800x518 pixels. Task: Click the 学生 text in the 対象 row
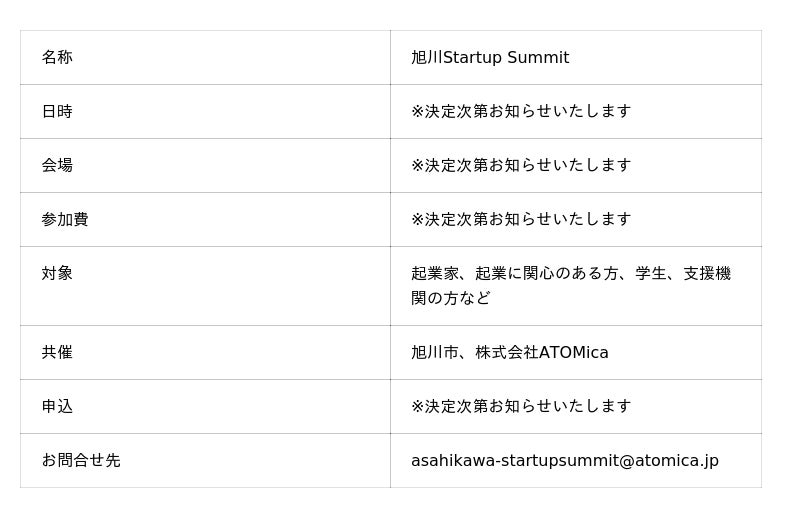pyautogui.click(x=651, y=274)
